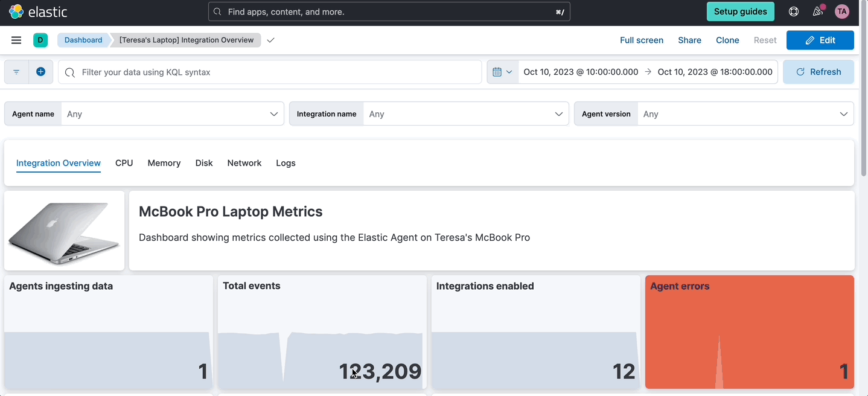The image size is (868, 396).
Task: Click the D space icon in the breadcrumb
Action: [40, 40]
